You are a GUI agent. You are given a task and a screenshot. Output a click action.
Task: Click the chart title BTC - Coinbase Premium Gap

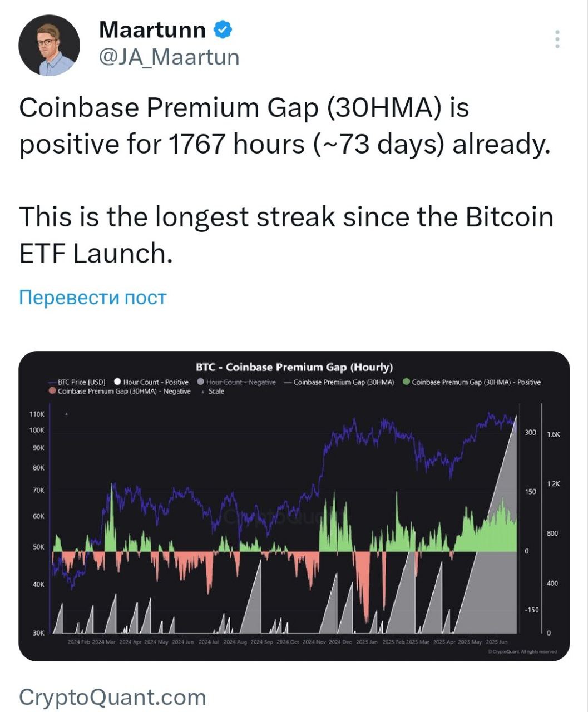294,367
